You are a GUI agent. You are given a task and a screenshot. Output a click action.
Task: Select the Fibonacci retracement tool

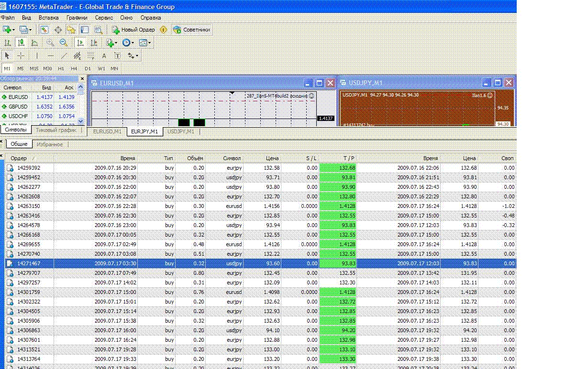[x=90, y=55]
